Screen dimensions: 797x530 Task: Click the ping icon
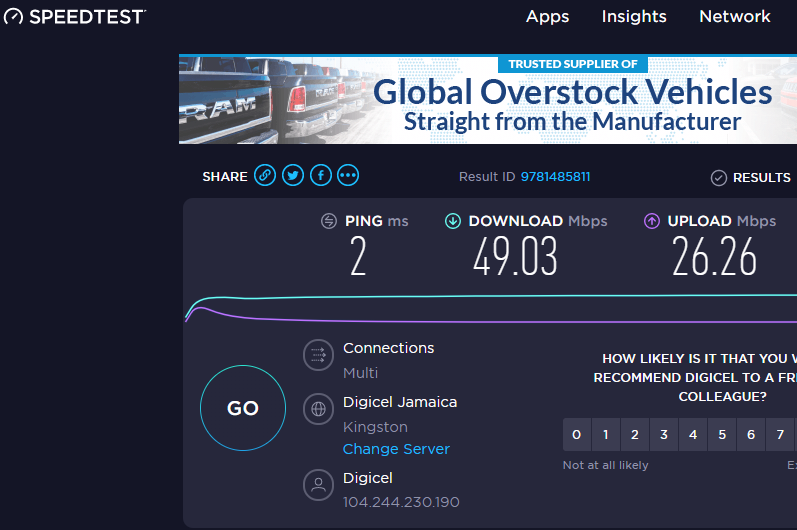point(329,221)
